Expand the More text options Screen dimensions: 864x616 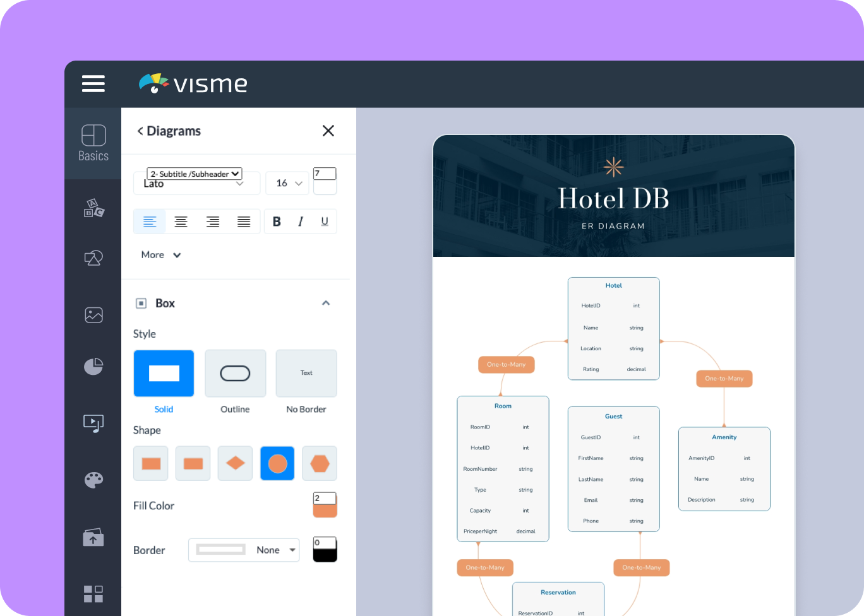(161, 255)
